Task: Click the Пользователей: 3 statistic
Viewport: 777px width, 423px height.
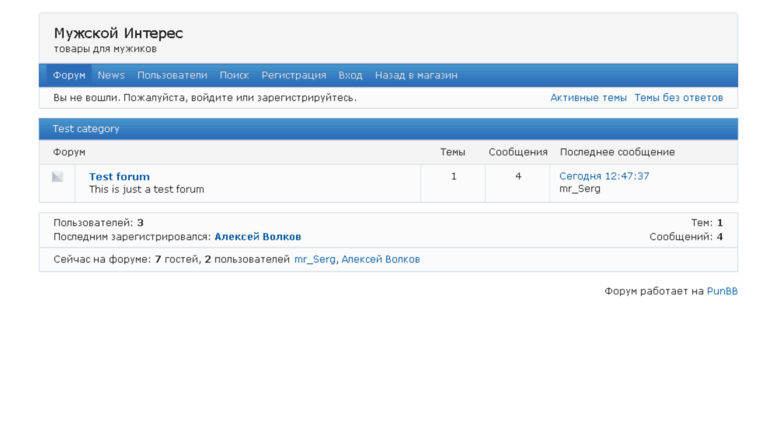Action: [x=99, y=223]
